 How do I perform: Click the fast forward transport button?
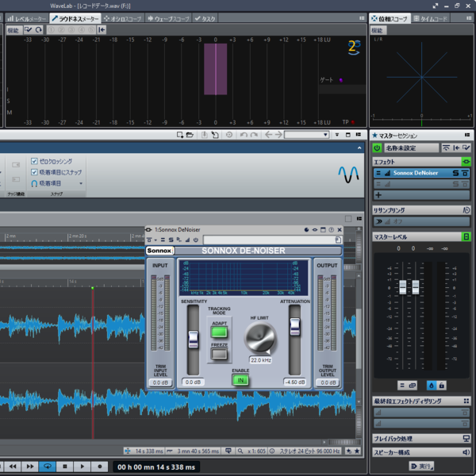[x=30, y=466]
